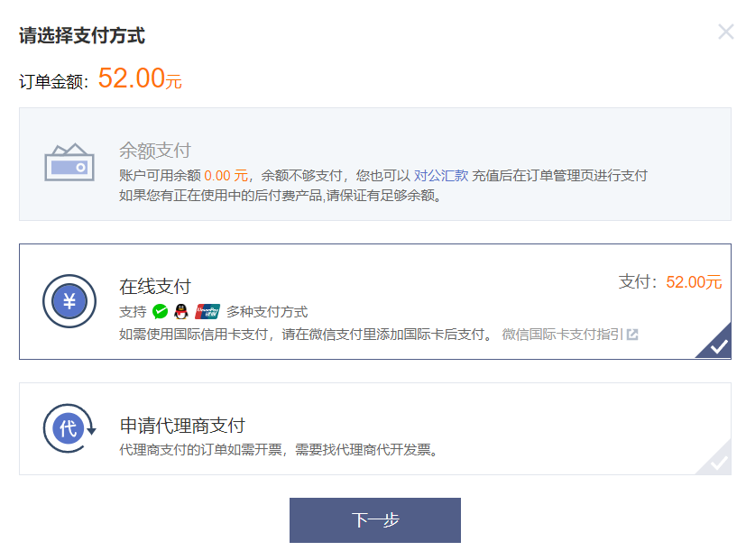The height and width of the screenshot is (560, 746).
Task: Click the 支付：52.00元 amount in online payment
Action: tap(670, 281)
